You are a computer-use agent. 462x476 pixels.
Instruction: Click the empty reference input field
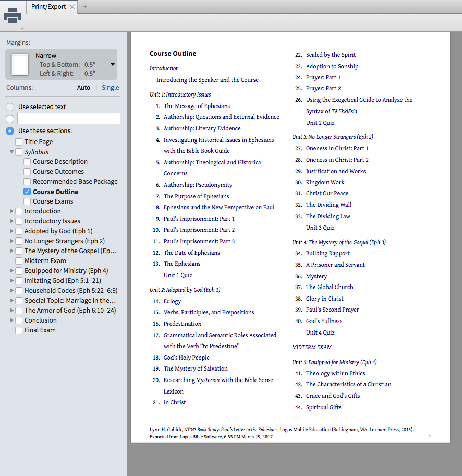[x=69, y=118]
